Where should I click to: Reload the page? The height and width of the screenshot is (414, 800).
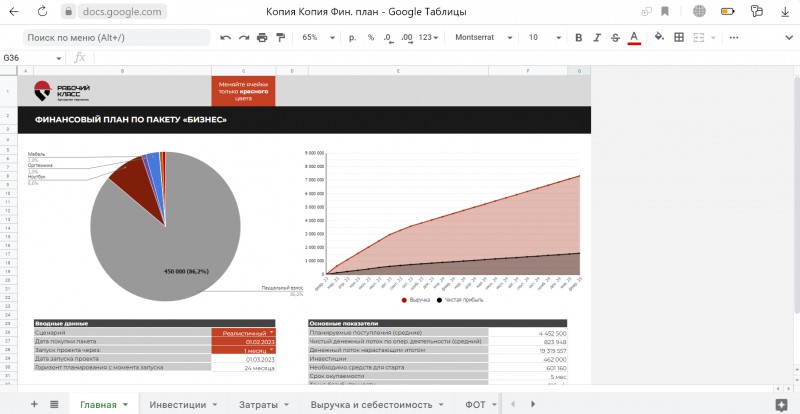pyautogui.click(x=42, y=11)
